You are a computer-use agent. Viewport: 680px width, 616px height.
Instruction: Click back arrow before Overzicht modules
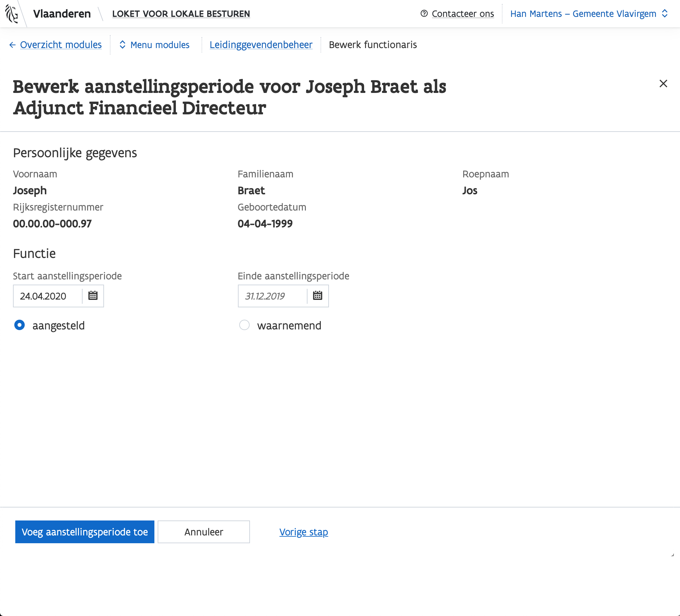pos(12,45)
